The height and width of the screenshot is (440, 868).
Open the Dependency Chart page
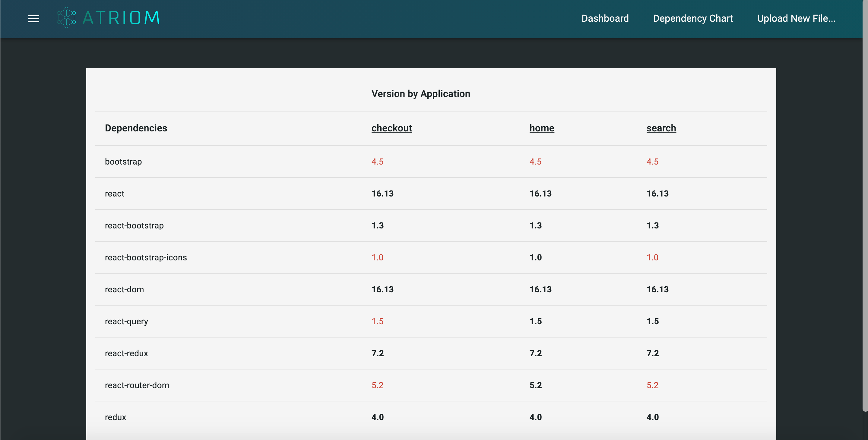click(693, 18)
